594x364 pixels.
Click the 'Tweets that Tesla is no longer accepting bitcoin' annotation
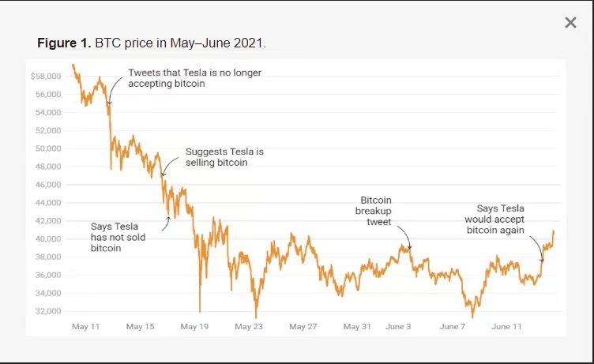[x=195, y=78]
